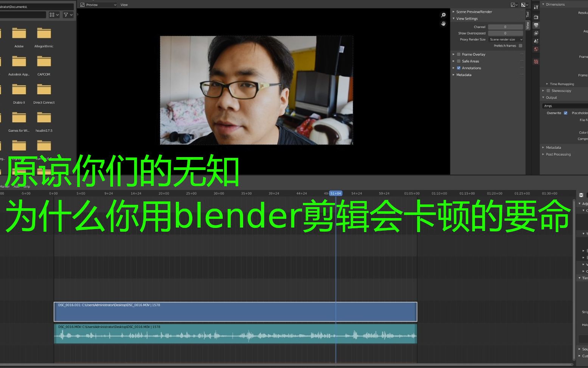
Task: Open the View Layer properties icon
Action: (x=536, y=33)
